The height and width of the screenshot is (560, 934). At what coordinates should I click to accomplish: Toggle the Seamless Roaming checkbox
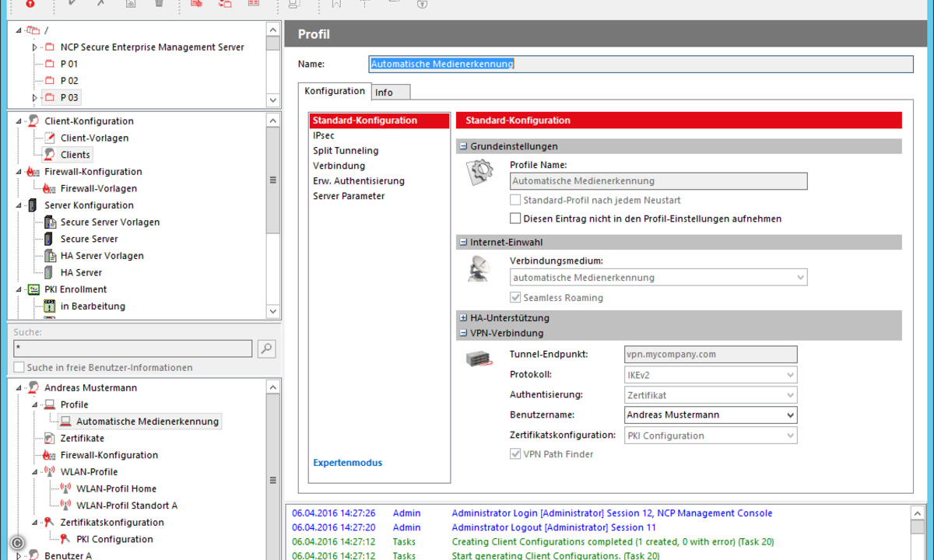pos(515,297)
